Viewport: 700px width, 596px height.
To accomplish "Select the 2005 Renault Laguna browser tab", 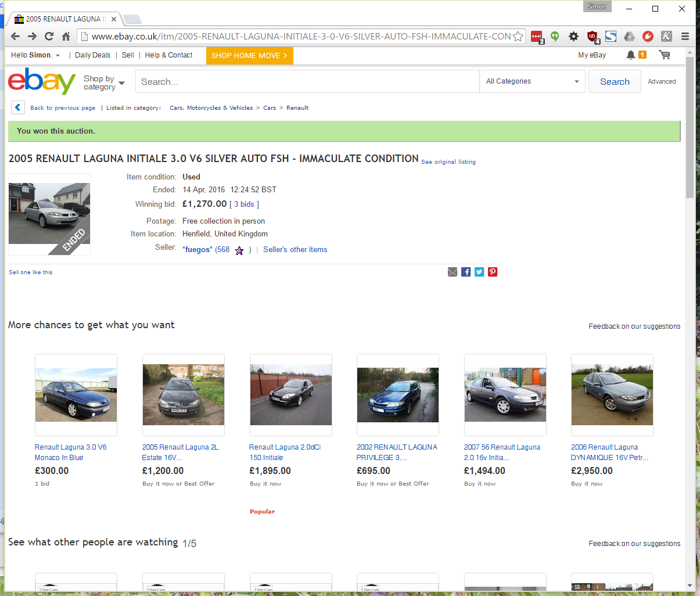I will pyautogui.click(x=64, y=19).
